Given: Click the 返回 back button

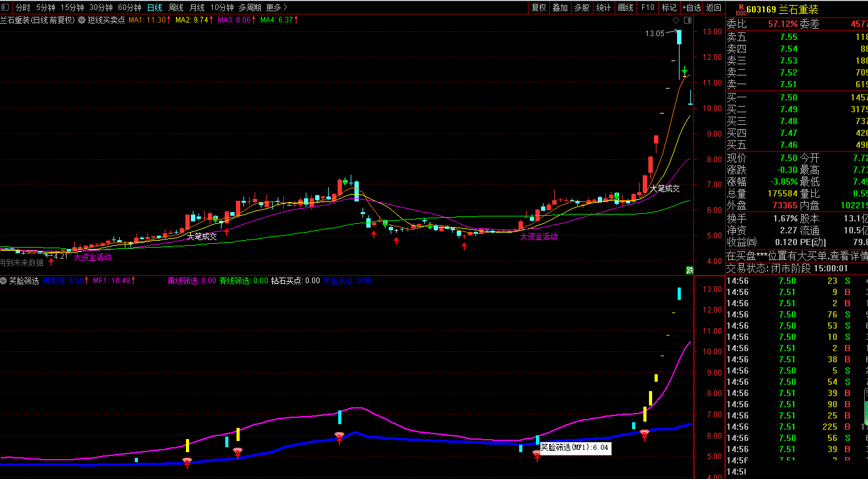Looking at the screenshot, I should [x=714, y=7].
